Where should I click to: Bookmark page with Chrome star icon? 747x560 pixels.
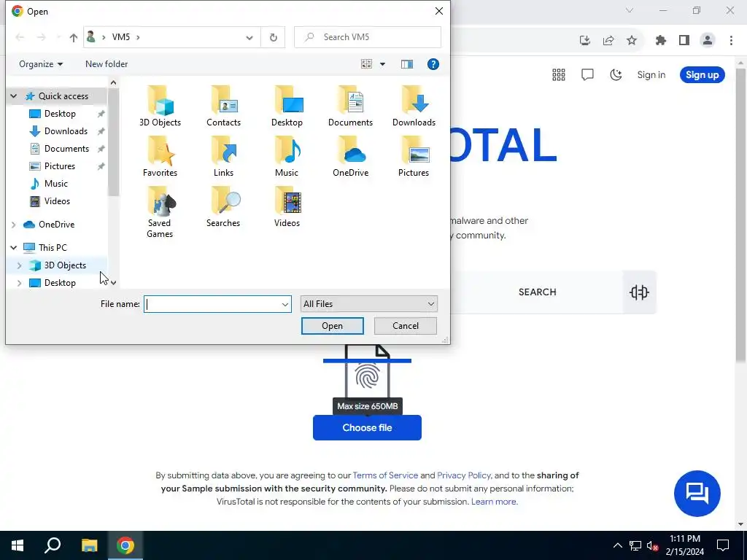coord(632,41)
